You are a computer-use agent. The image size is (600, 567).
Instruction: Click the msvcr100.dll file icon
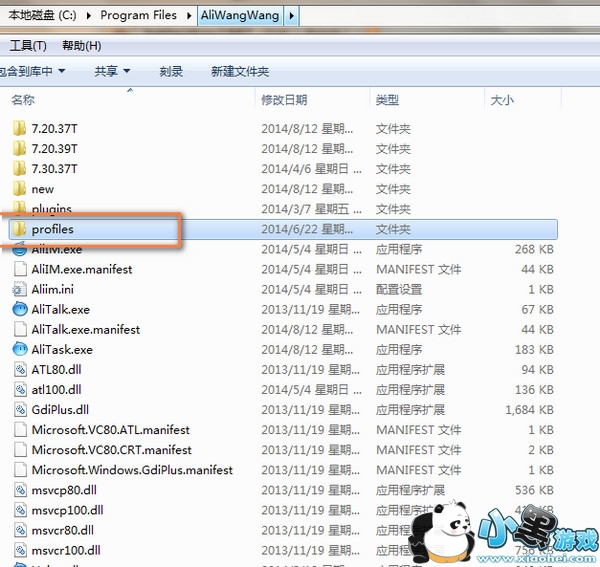pyautogui.click(x=20, y=550)
